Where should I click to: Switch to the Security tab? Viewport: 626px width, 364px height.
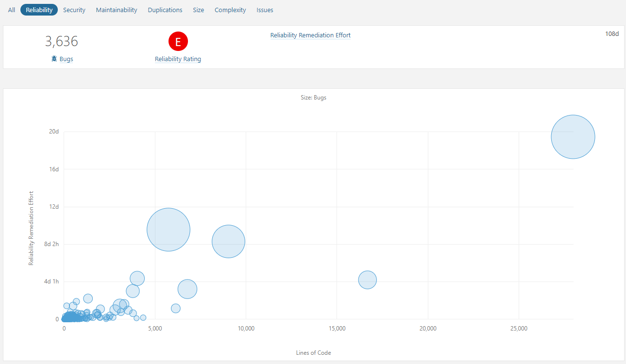(x=74, y=10)
